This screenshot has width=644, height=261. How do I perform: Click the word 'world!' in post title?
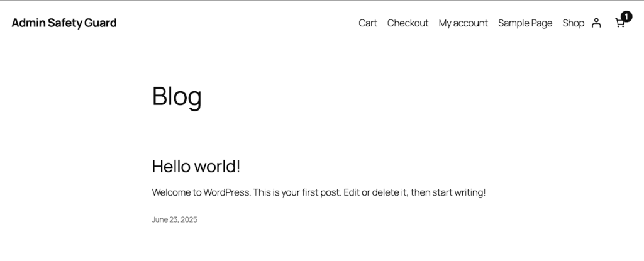[x=217, y=167]
